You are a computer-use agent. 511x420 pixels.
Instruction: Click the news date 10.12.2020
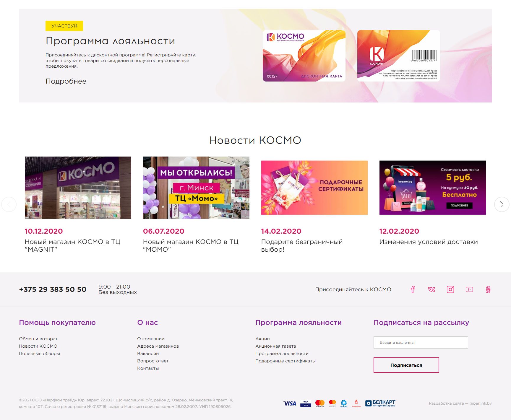44,231
